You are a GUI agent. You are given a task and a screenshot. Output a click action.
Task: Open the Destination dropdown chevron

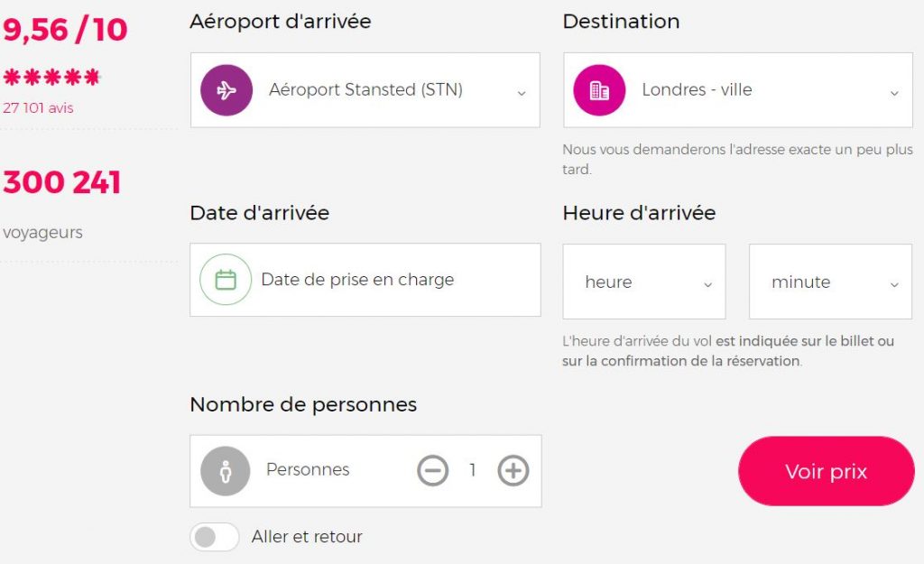coord(894,90)
